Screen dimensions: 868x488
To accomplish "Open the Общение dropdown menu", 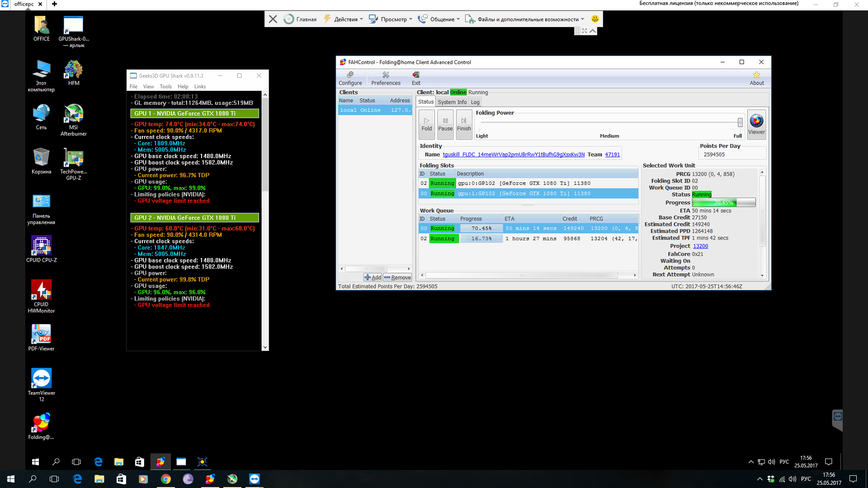I will [442, 19].
